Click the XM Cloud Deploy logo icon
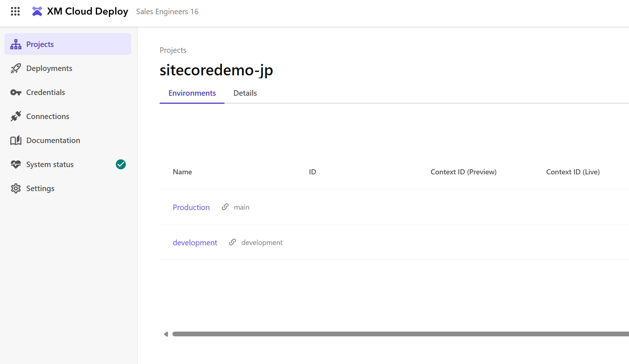This screenshot has height=364, width=629. point(37,11)
